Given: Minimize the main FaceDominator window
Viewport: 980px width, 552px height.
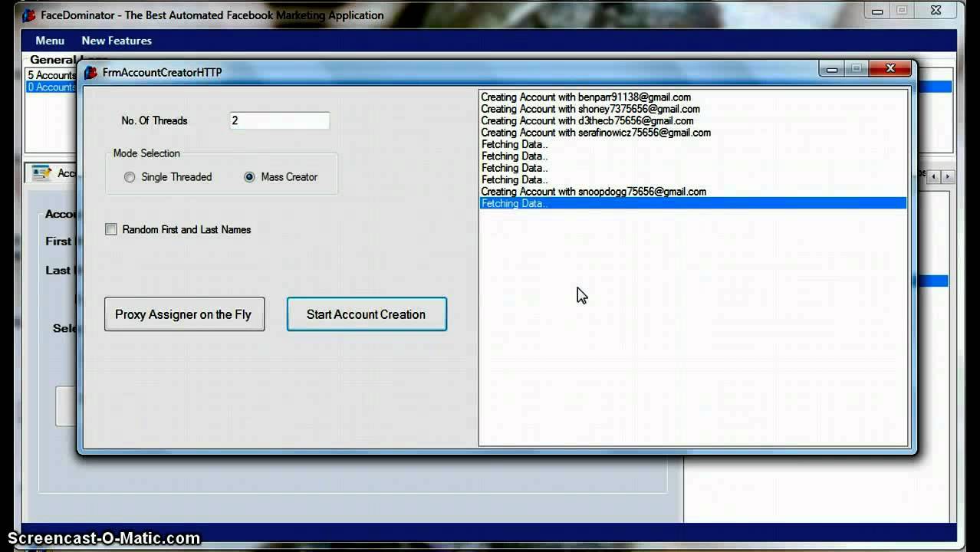Looking at the screenshot, I should click(x=877, y=11).
